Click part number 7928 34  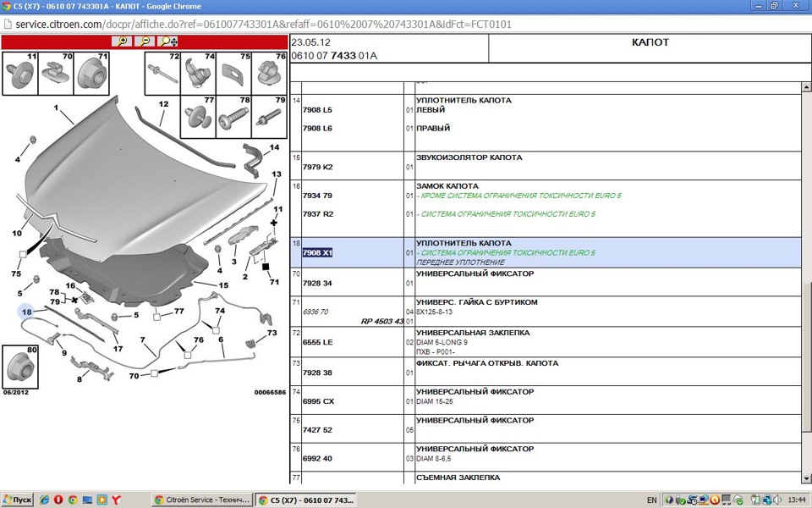(317, 283)
